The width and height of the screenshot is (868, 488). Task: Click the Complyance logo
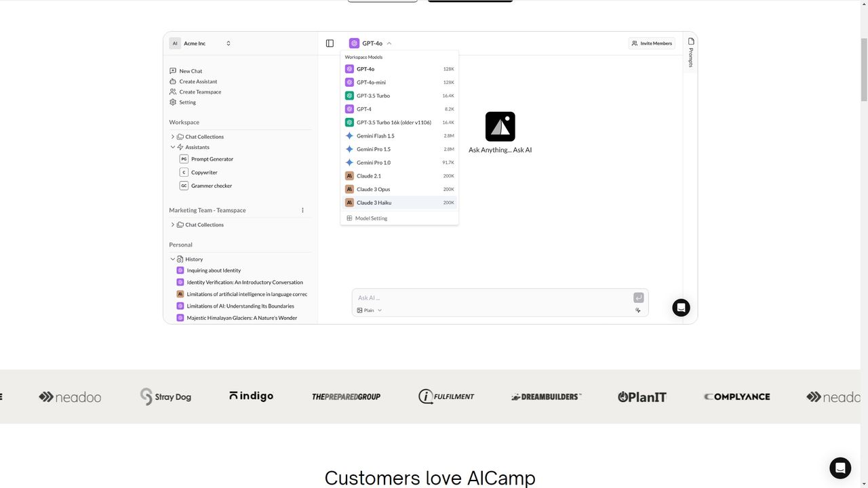click(737, 396)
